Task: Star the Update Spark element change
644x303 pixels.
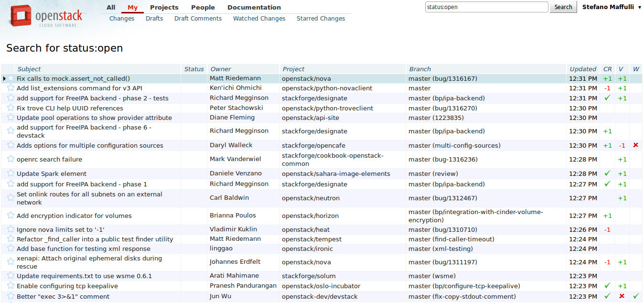Action: pos(11,173)
